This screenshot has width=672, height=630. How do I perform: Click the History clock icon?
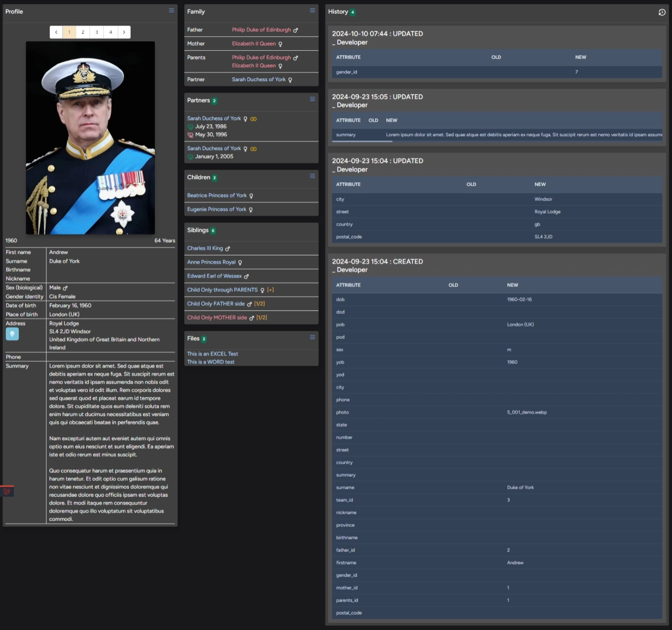(x=662, y=13)
